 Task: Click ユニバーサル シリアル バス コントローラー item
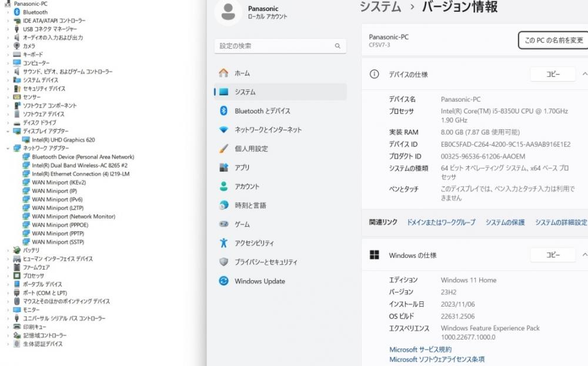pyautogui.click(x=64, y=318)
